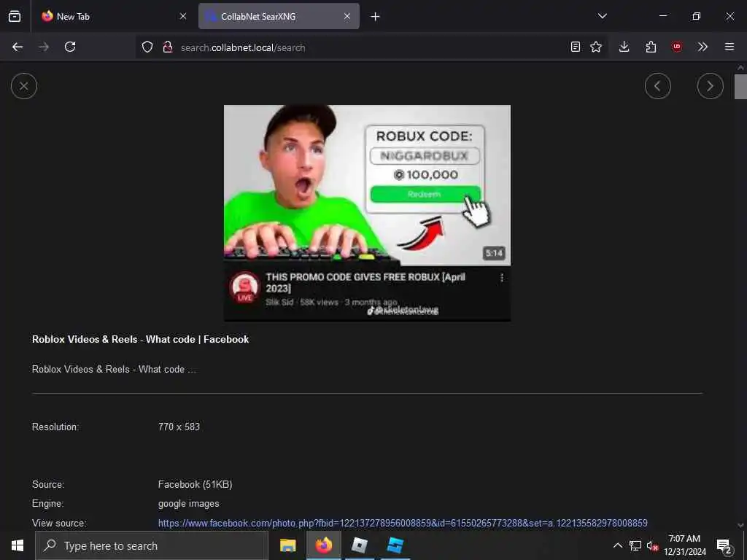The image size is (747, 560).
Task: Open the network status tray icon
Action: pos(635,545)
